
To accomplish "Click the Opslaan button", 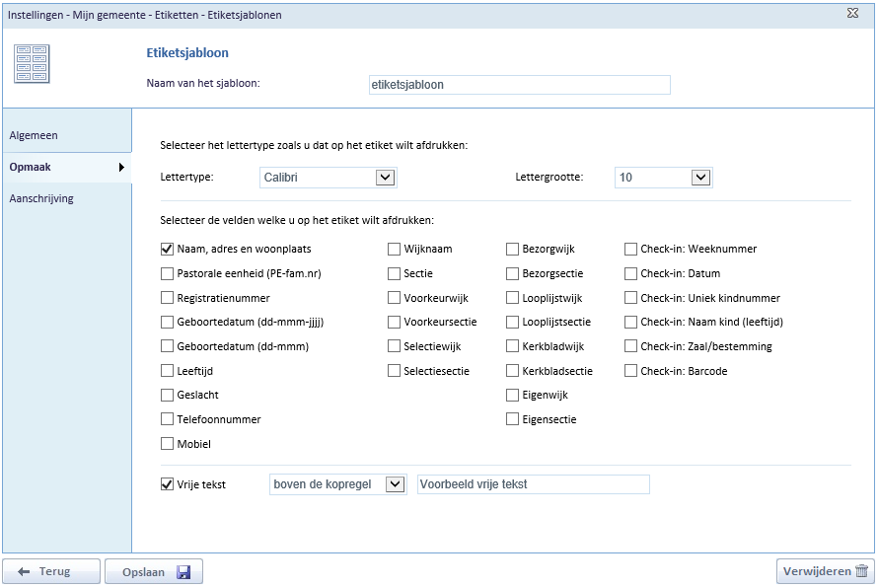I will (154, 572).
